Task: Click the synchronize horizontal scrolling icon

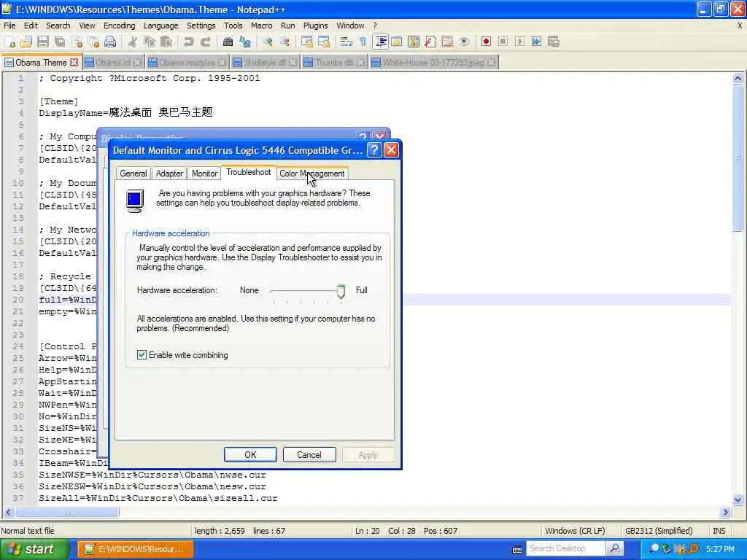Action: click(324, 42)
